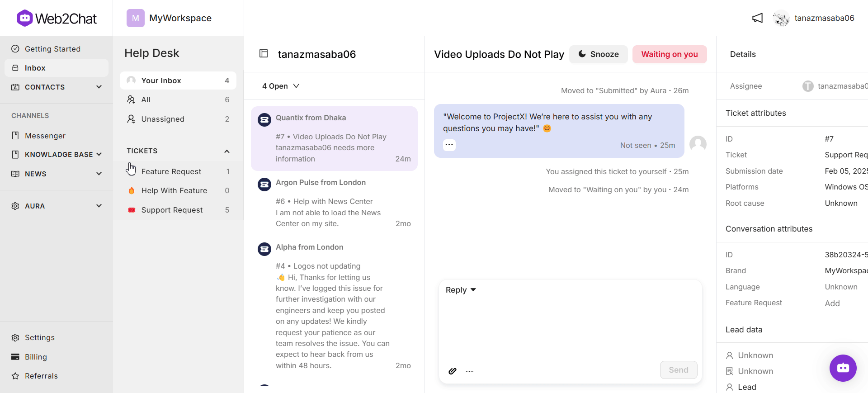Click the attachment paperclip icon
868x393 pixels.
tap(453, 371)
